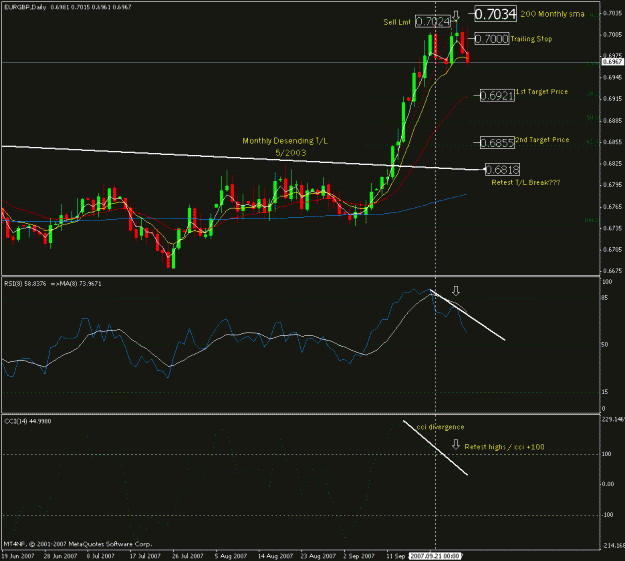Click the '5 Aug 2007' date on time axis
The height and width of the screenshot is (561, 625).
[x=231, y=556]
